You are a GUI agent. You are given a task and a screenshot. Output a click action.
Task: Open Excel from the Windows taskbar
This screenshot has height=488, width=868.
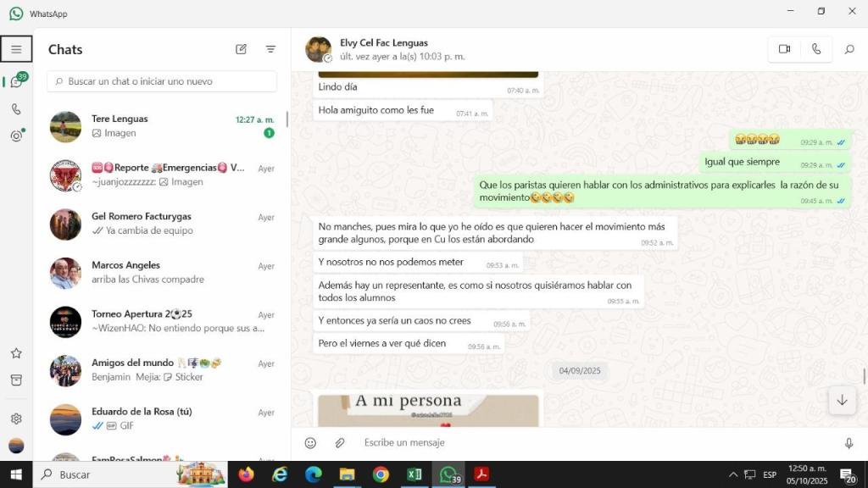[x=415, y=474]
